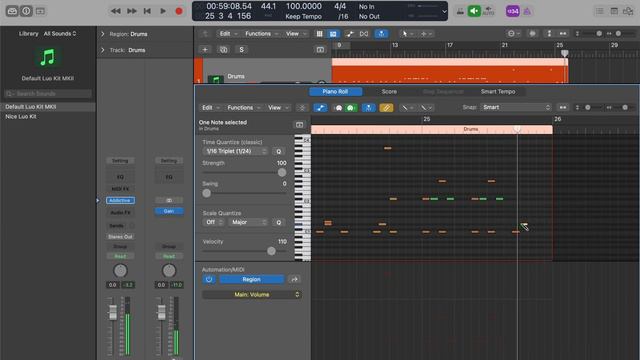Open the Major scale dropdown
Image resolution: width=640 pixels, height=360 pixels.
point(248,222)
